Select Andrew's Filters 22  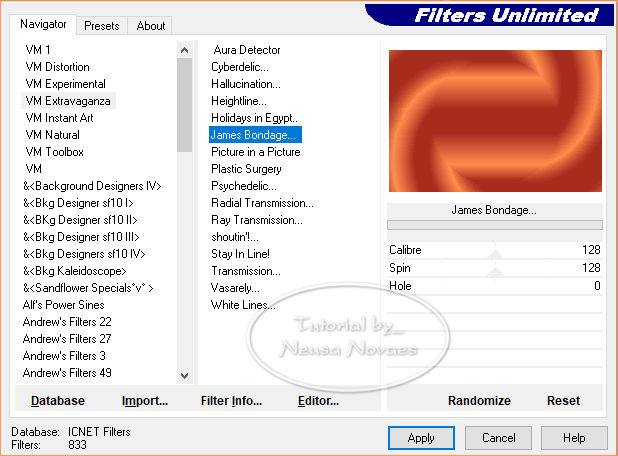[67, 322]
